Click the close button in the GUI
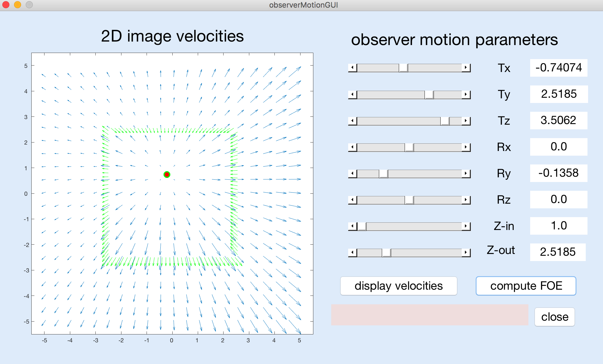603x364 pixels. coord(554,317)
